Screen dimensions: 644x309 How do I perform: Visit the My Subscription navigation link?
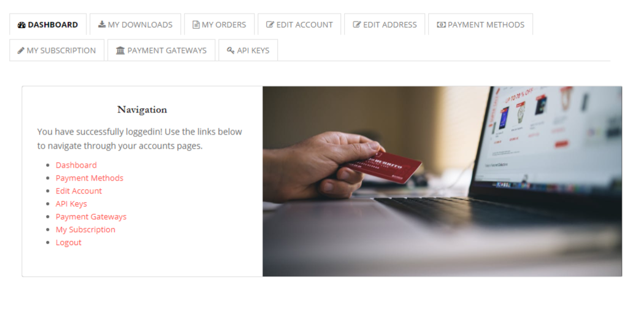85,230
